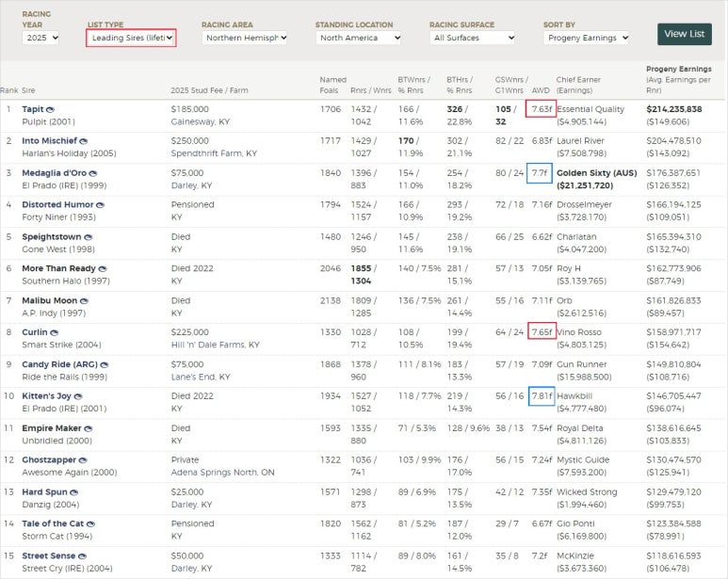Click the eye icon beside Ghostzapper
The height and width of the screenshot is (579, 728).
pyautogui.click(x=83, y=460)
